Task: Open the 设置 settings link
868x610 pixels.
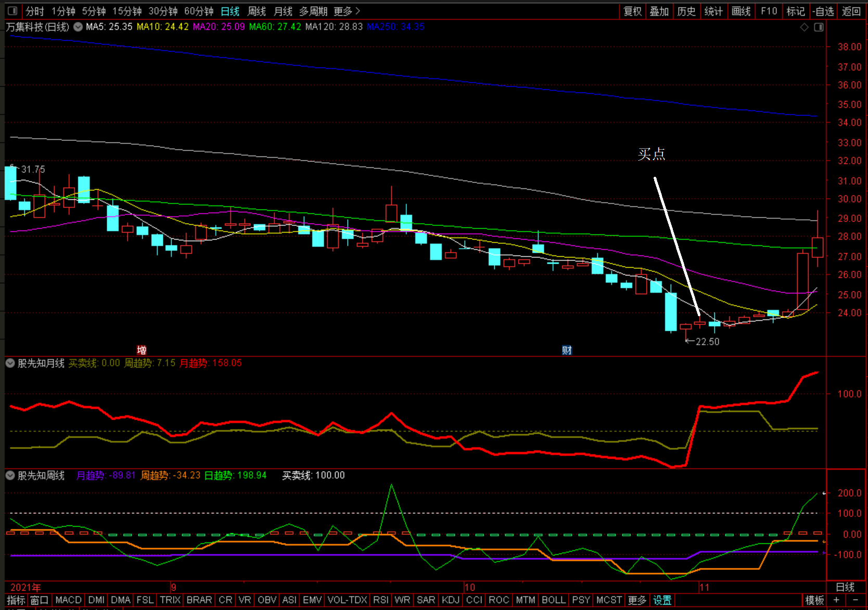Action: click(662, 600)
